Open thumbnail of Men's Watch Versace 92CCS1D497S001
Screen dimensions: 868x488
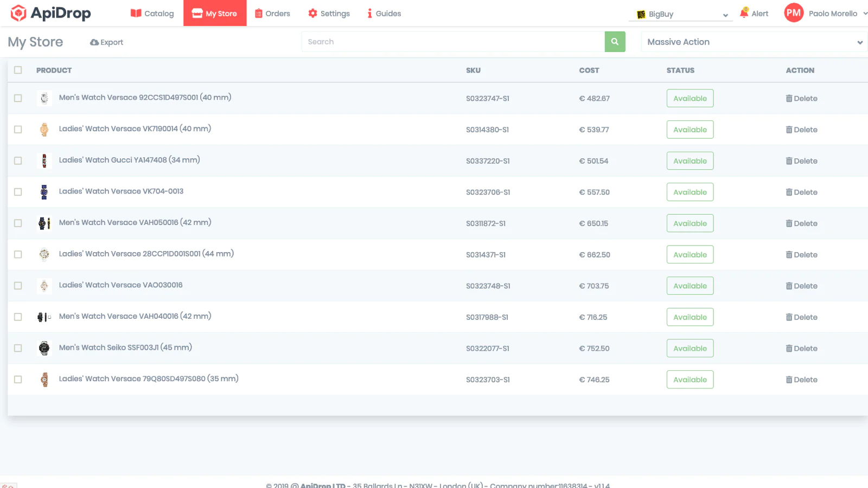[x=44, y=98]
